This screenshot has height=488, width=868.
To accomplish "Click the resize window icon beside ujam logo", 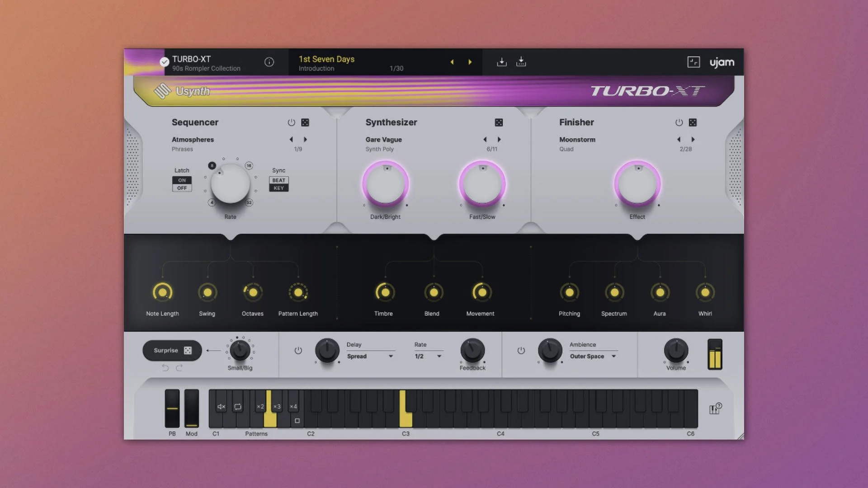I will pos(693,62).
